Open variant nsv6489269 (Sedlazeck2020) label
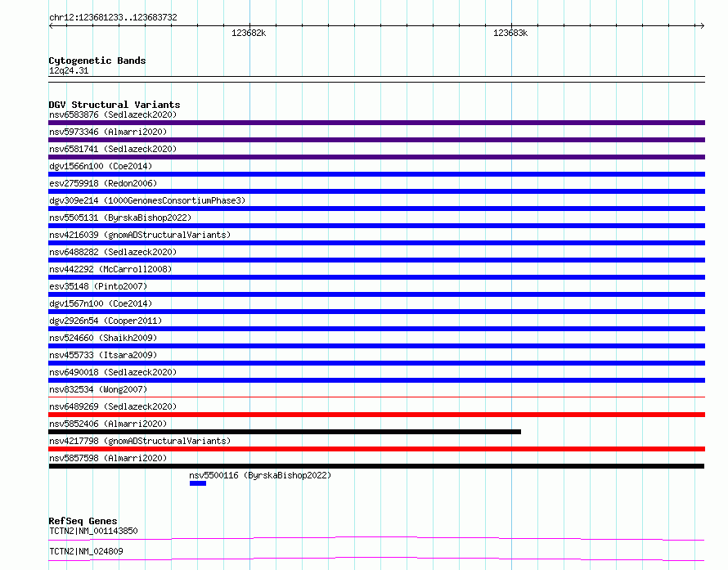Screen dimensions: 728x570 [x=113, y=406]
